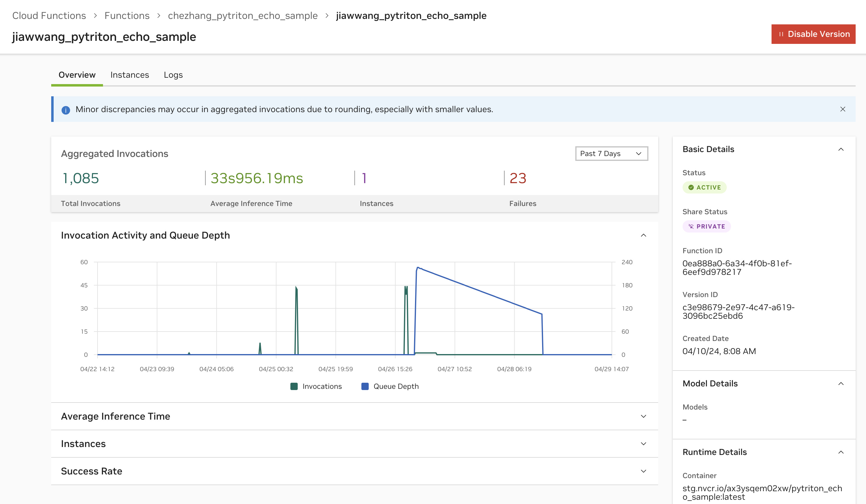This screenshot has height=504, width=866.
Task: Click the Share Status label
Action: [x=705, y=212]
